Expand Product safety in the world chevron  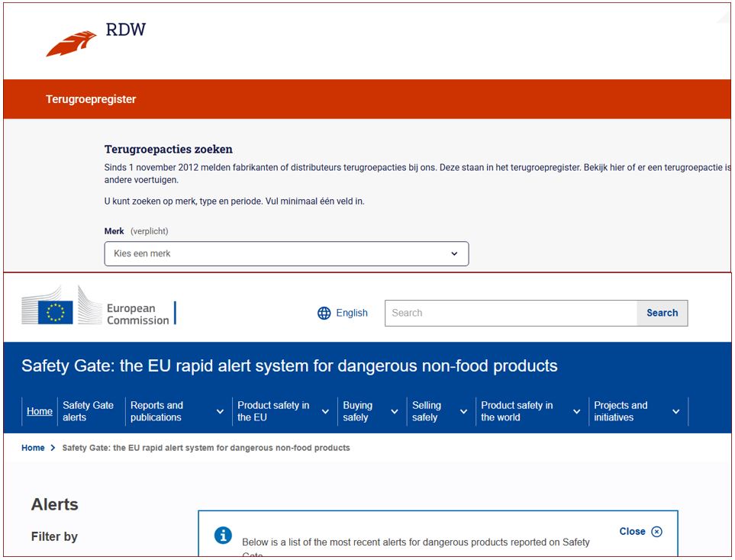576,411
